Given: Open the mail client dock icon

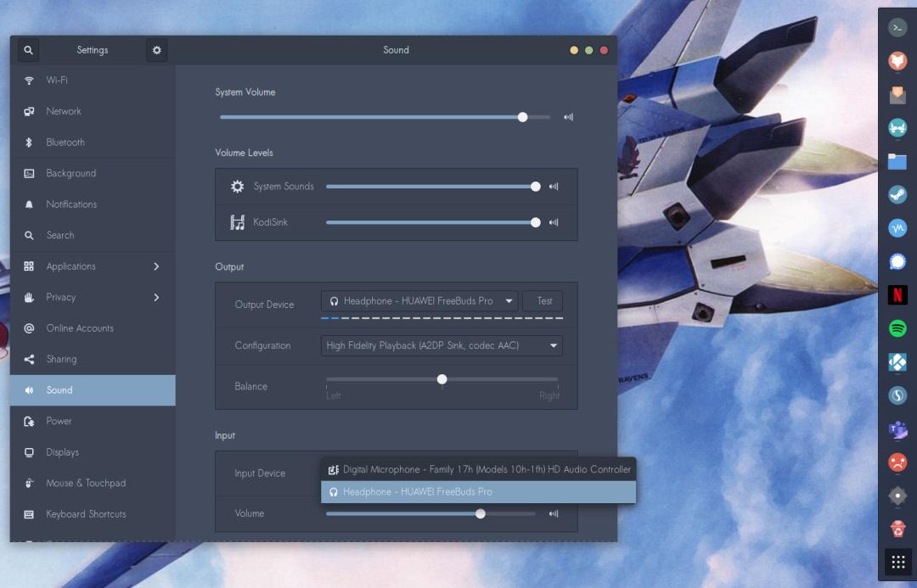Looking at the screenshot, I should point(897,94).
